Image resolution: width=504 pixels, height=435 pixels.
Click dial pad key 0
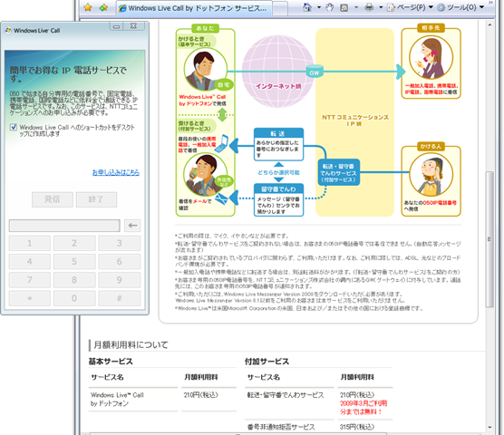(x=74, y=298)
